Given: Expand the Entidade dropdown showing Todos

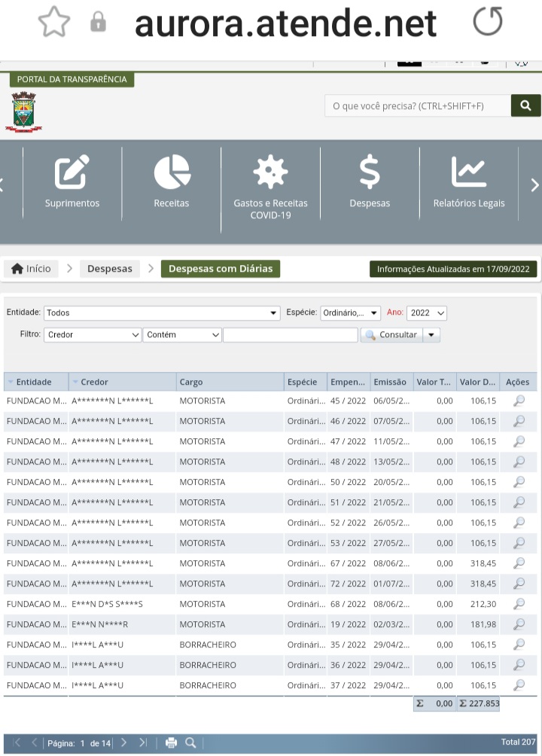Looking at the screenshot, I should tap(162, 313).
